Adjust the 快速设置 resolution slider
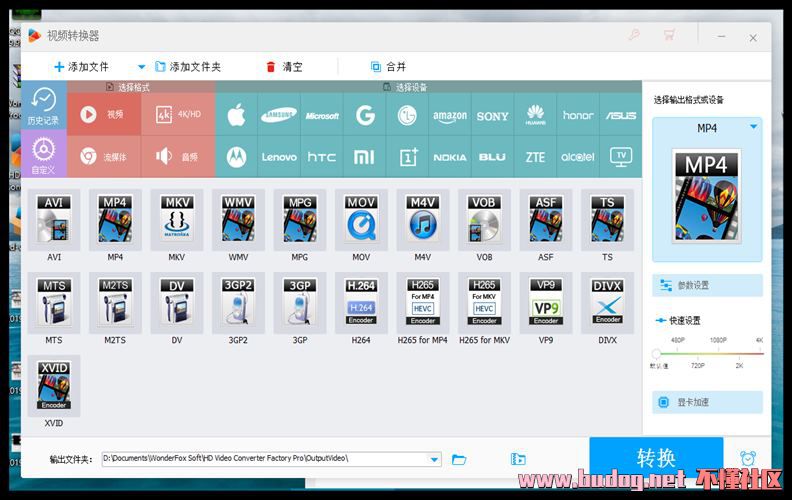792x500 pixels. click(656, 353)
